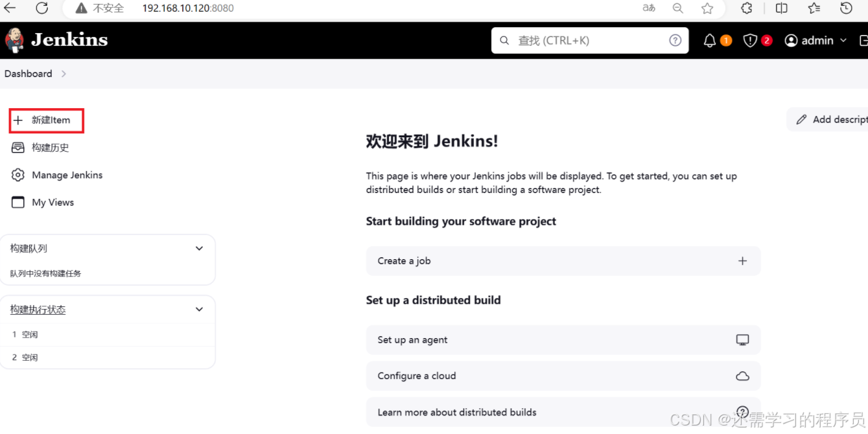868x434 pixels.
Task: Click the 不安全 label in address bar
Action: click(108, 8)
